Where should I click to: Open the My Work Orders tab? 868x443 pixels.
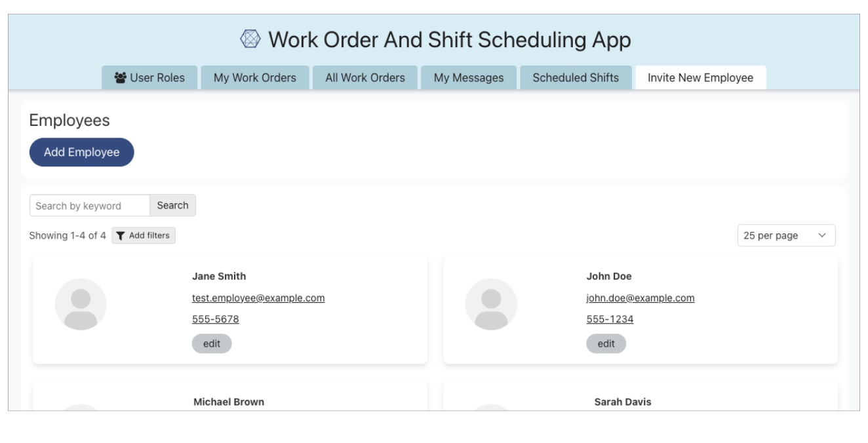254,77
